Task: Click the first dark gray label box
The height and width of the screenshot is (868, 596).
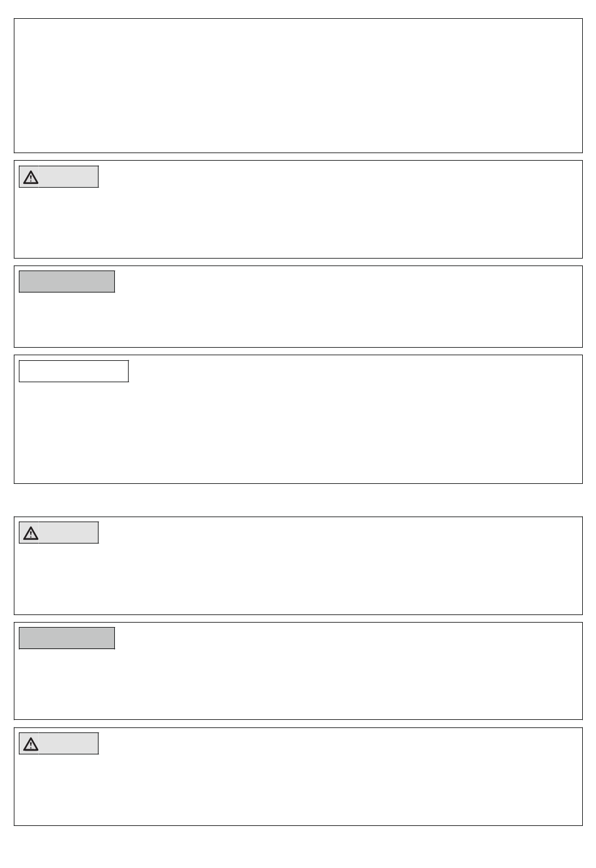Action: pos(67,282)
